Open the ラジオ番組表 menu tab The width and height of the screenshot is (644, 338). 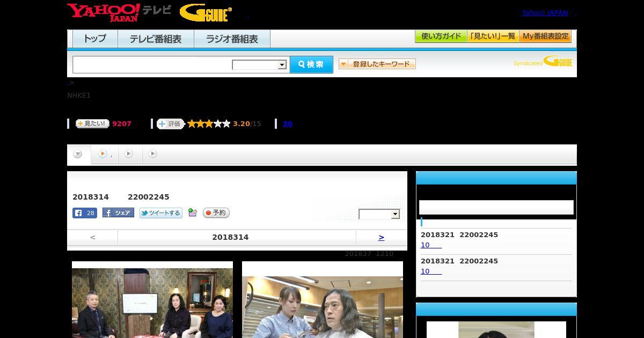[232, 39]
